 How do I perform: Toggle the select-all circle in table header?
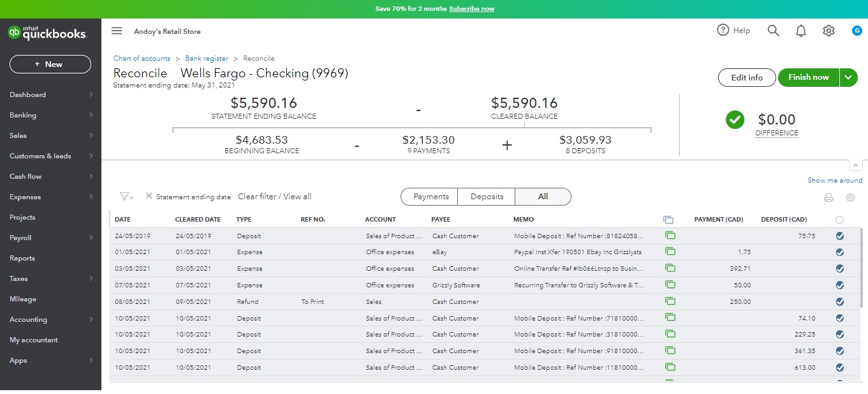[x=839, y=220]
